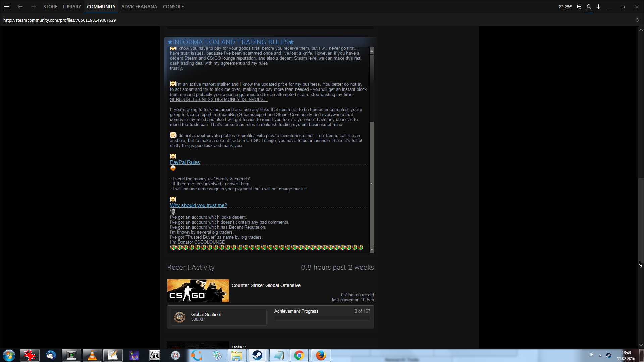Click the Counter-Strike: Global Offensive title link
The width and height of the screenshot is (644, 362).
[x=266, y=285]
